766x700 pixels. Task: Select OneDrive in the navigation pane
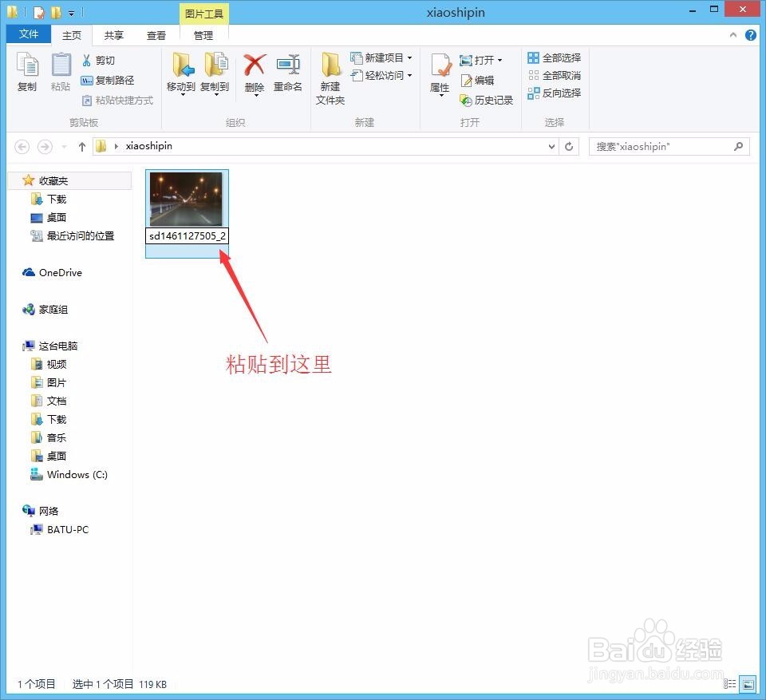(53, 273)
